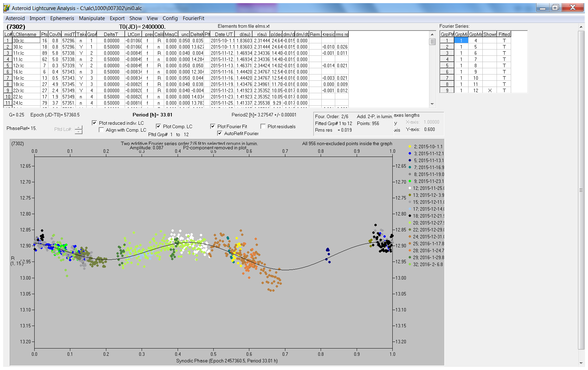588x370 pixels.
Task: Click Rms res = 0.019 label
Action: point(333,130)
